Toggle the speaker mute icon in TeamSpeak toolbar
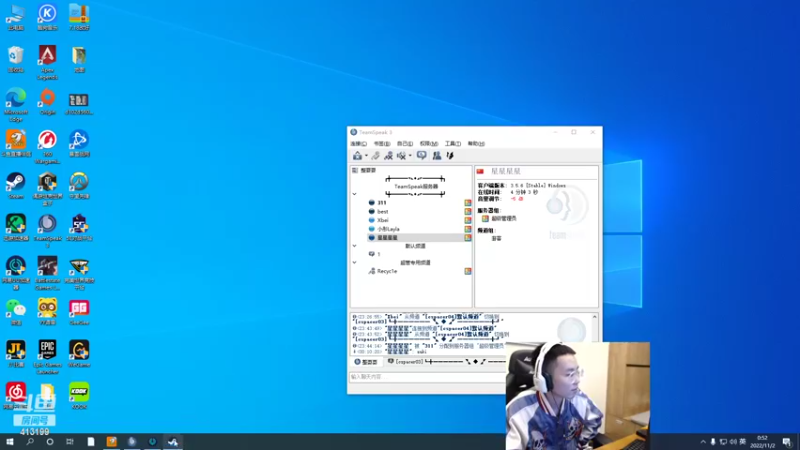 (x=402, y=156)
